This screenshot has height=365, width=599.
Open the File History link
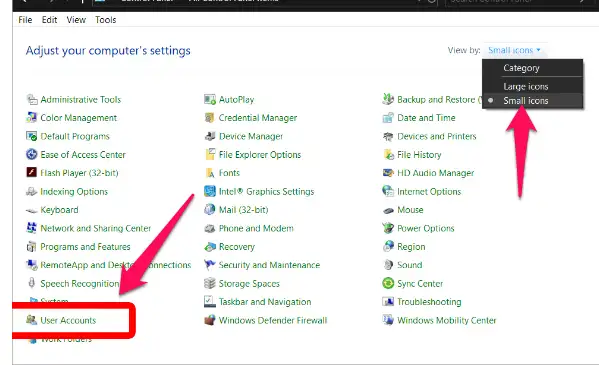tap(419, 154)
